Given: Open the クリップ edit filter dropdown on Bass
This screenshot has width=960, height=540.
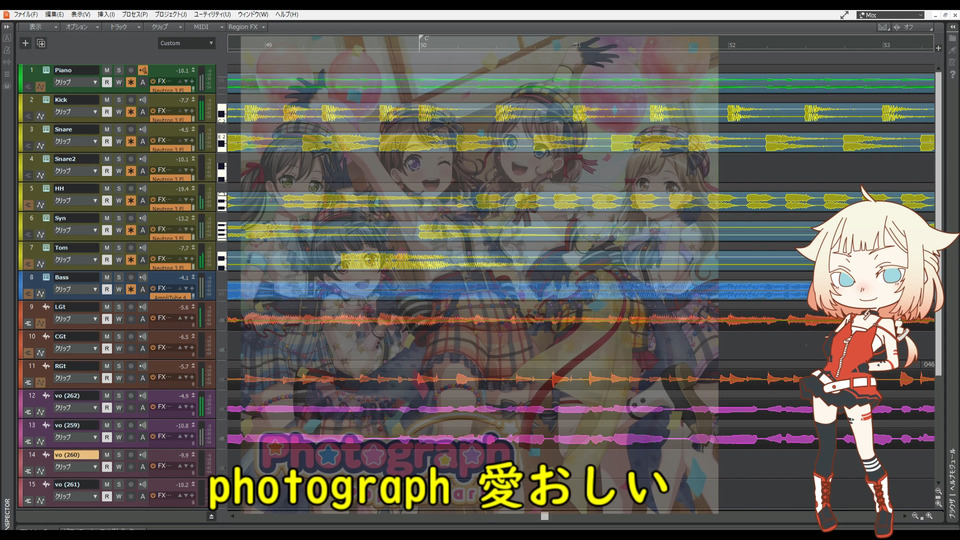Looking at the screenshot, I should [x=75, y=289].
